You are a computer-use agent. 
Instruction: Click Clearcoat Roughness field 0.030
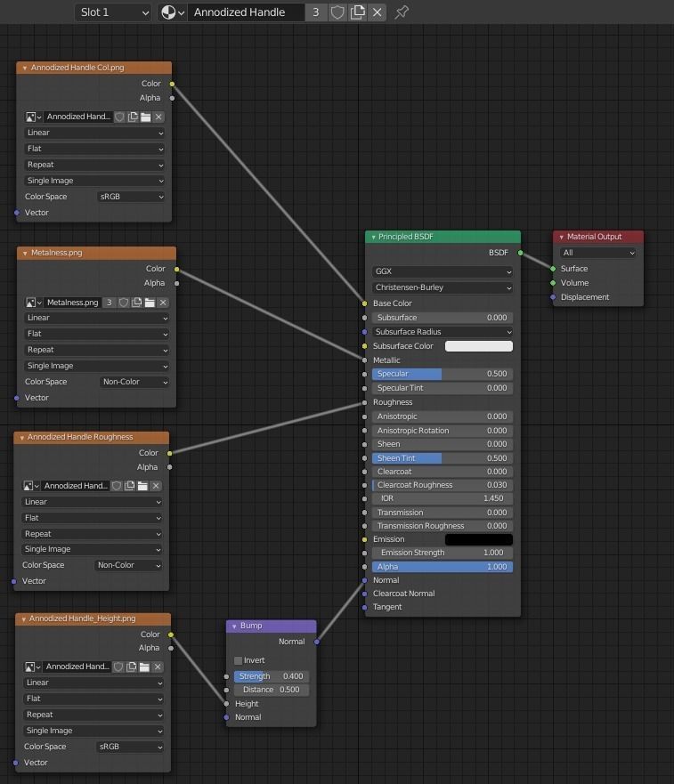click(x=443, y=485)
